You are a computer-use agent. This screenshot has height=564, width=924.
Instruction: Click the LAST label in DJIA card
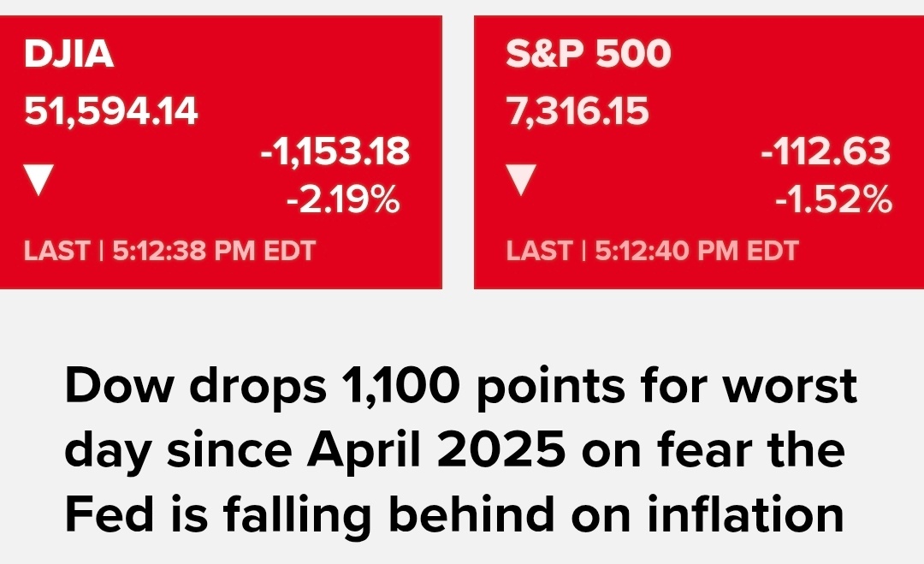pos(56,251)
